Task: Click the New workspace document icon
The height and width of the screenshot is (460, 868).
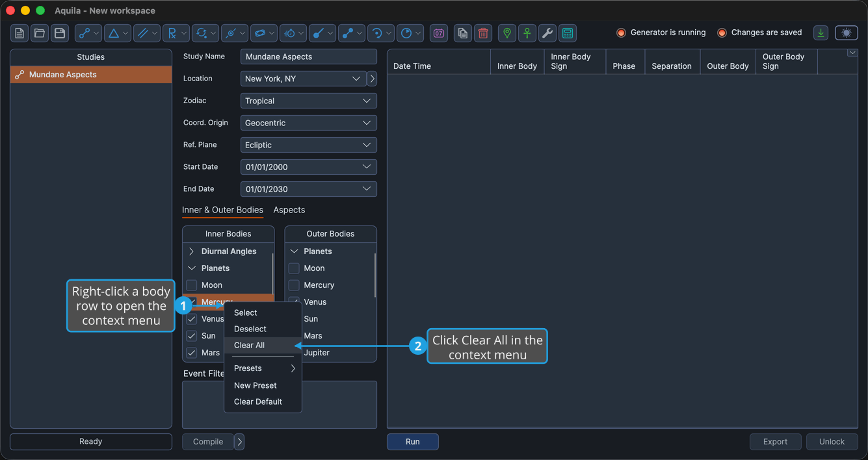Action: (x=20, y=33)
